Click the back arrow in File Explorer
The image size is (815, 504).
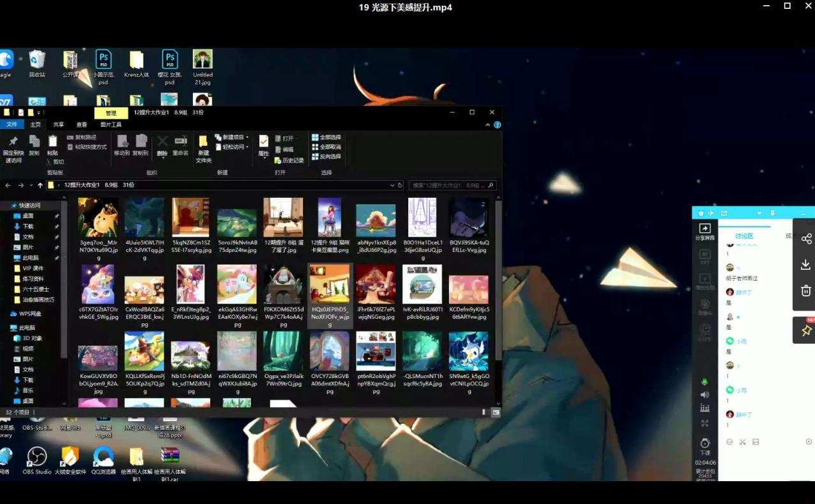pos(8,185)
